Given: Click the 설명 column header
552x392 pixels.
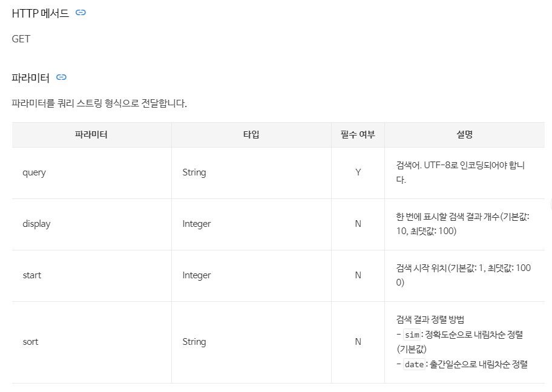Looking at the screenshot, I should pos(465,135).
